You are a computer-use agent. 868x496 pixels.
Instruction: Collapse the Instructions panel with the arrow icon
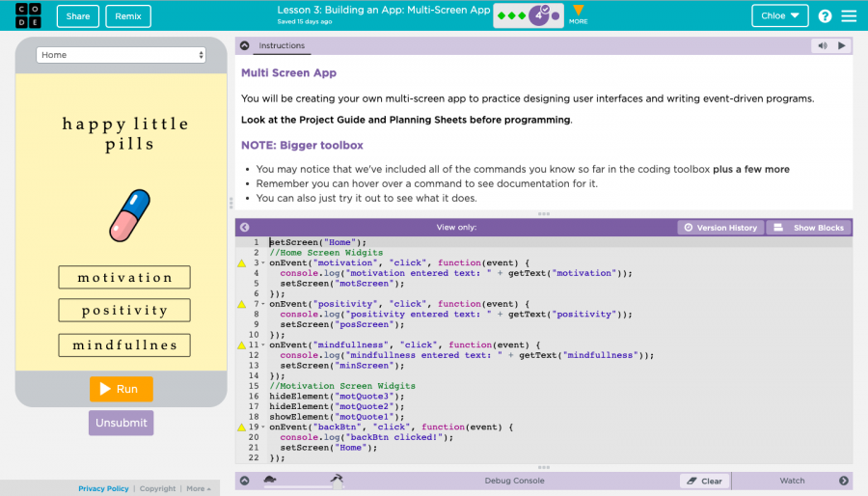245,45
